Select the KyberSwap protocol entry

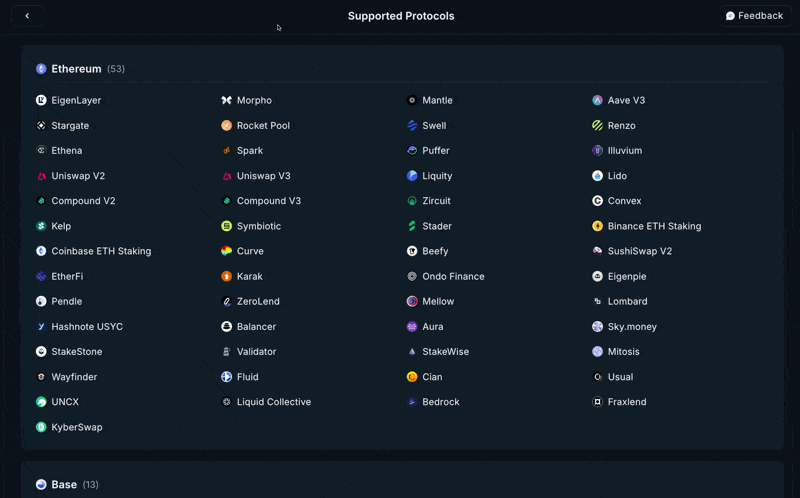click(69, 427)
